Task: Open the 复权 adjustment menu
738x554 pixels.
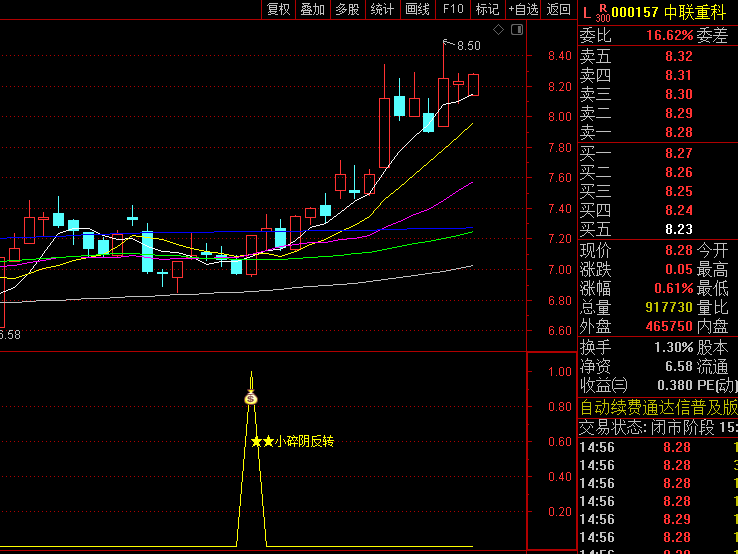Action: tap(278, 9)
